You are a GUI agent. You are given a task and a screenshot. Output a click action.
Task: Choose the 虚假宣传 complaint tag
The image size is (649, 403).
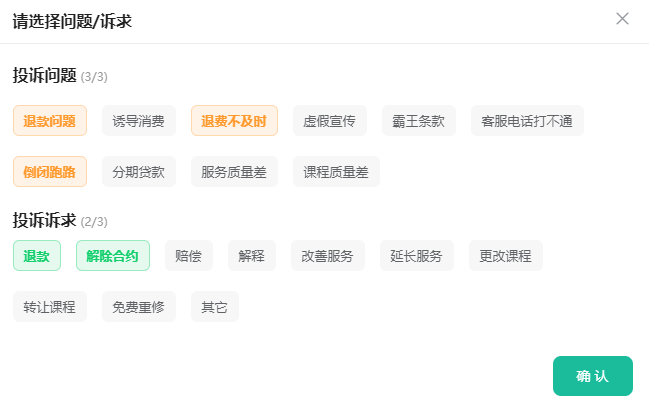click(x=330, y=120)
